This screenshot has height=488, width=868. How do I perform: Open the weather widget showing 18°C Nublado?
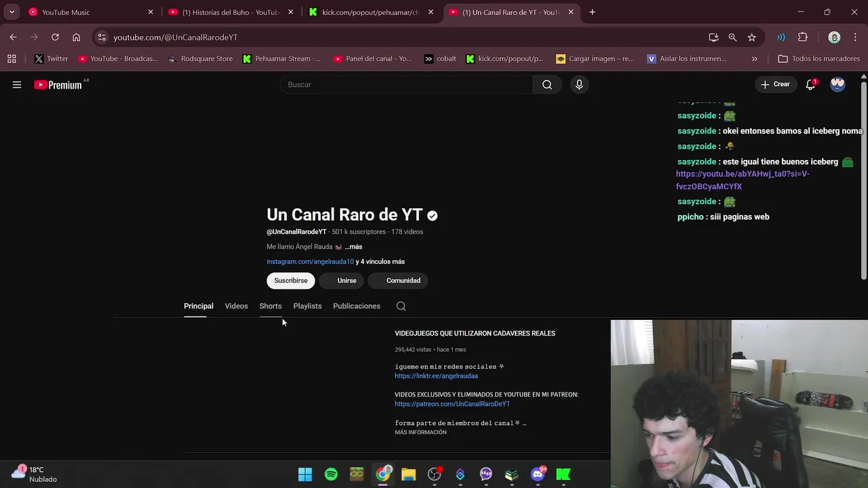[x=35, y=474]
